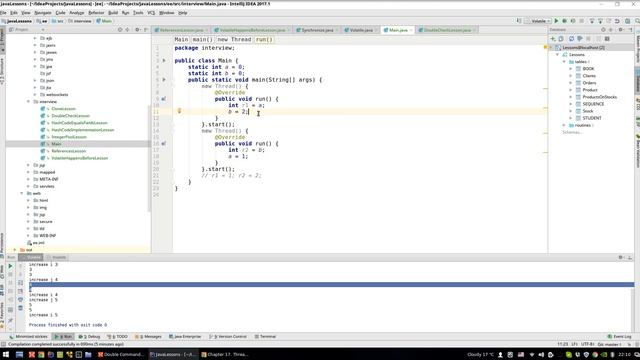Expand the ejb folder

point(35,38)
